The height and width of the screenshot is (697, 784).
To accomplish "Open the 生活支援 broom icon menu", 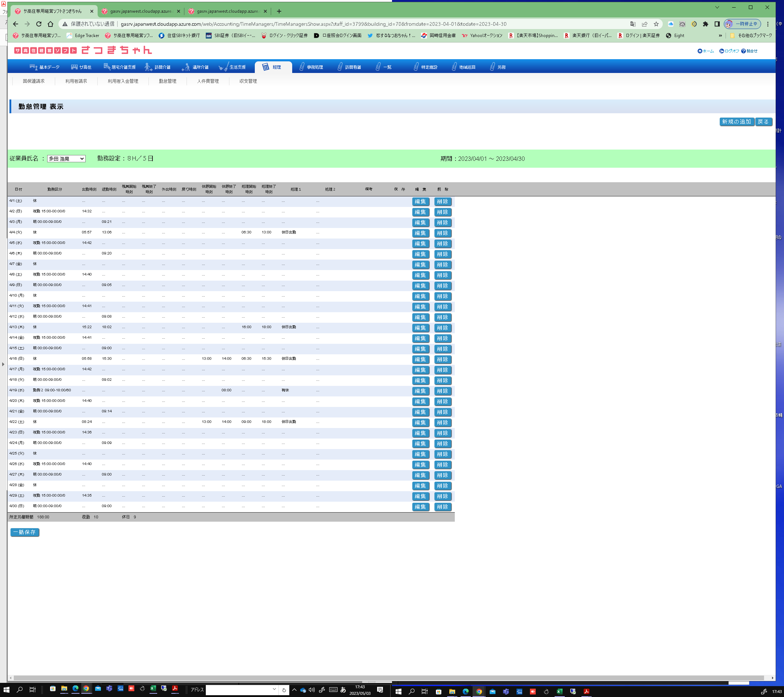I will point(223,67).
